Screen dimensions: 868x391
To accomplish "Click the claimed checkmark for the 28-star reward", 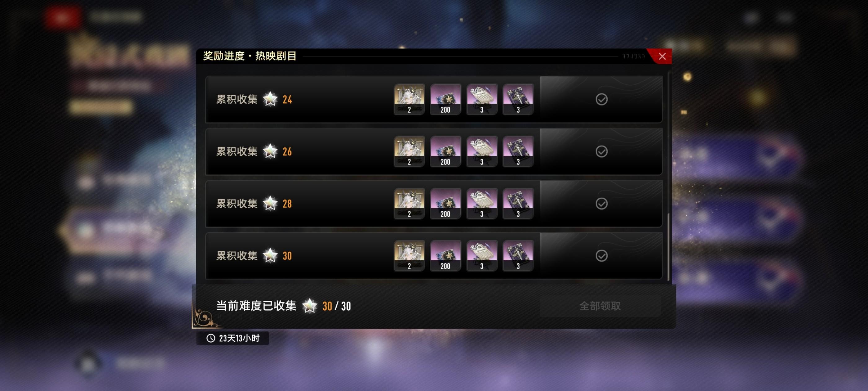I will [x=601, y=204].
